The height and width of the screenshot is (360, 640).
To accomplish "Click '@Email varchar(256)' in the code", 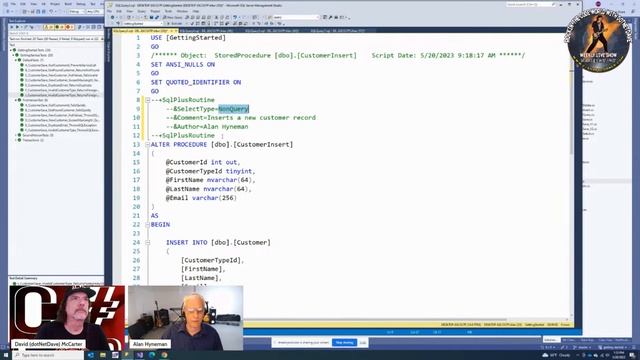I will (201, 198).
